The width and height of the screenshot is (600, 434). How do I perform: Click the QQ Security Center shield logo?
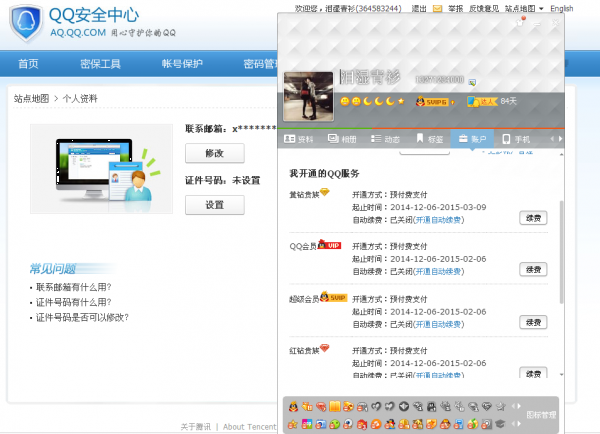pos(26,23)
